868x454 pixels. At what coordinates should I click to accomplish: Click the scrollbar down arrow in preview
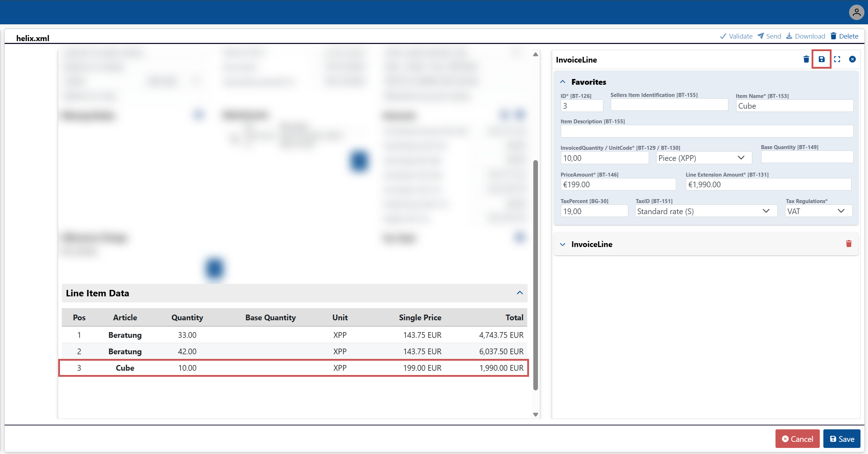coord(535,414)
